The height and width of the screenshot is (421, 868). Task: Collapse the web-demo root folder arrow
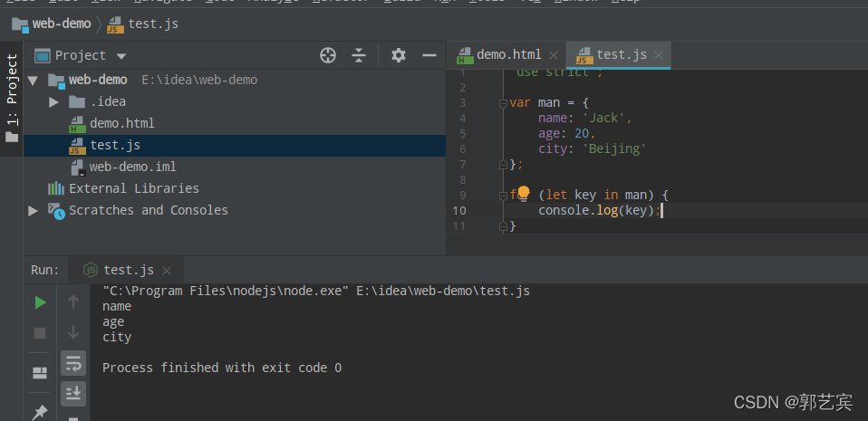tap(33, 81)
